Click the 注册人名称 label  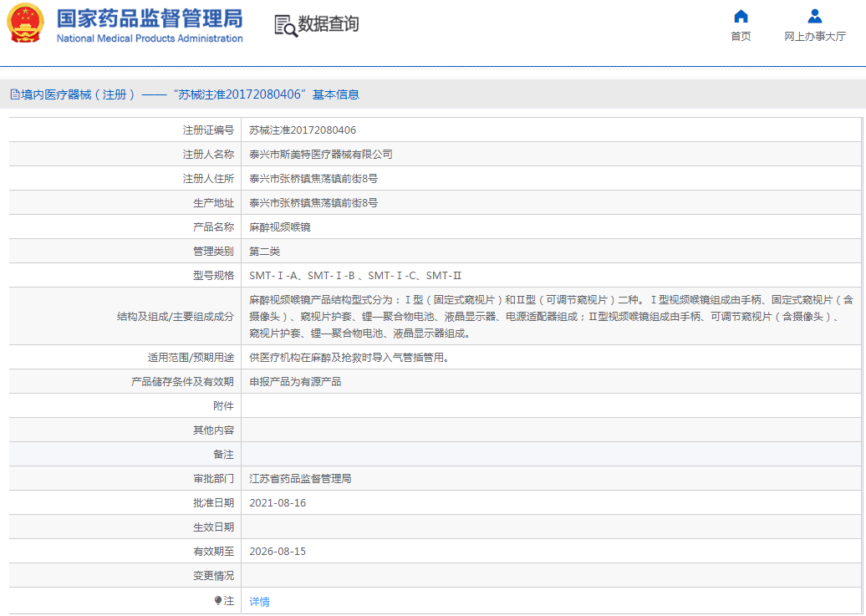208,155
